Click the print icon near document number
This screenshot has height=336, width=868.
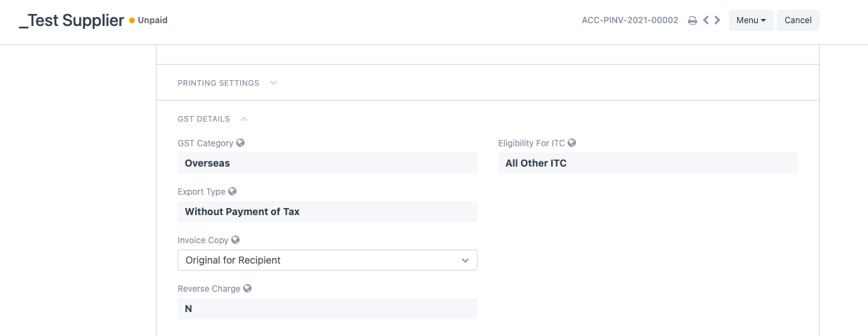[x=692, y=20]
